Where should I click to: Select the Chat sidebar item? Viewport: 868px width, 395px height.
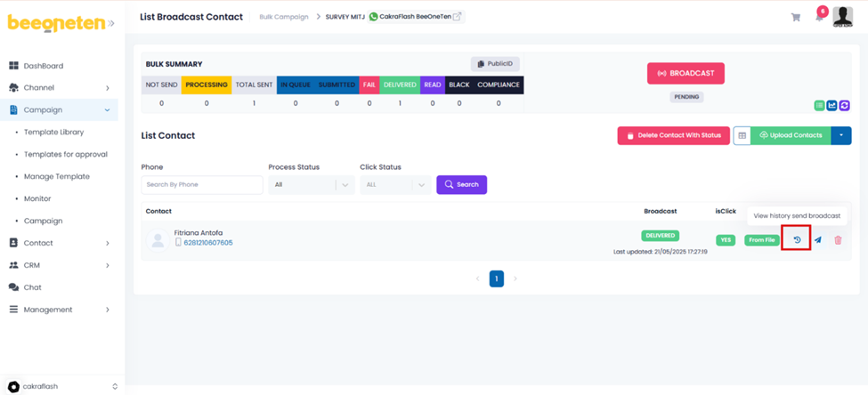pos(33,287)
